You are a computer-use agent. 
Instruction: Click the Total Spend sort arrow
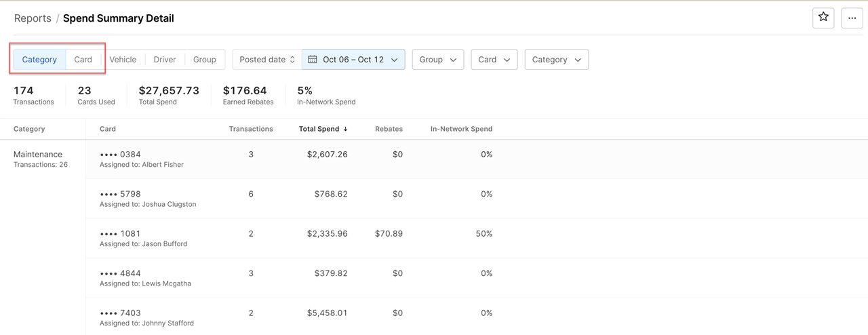tap(346, 129)
